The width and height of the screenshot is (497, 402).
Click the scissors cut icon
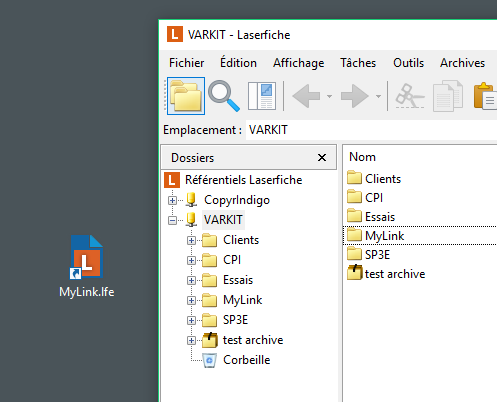[410, 96]
